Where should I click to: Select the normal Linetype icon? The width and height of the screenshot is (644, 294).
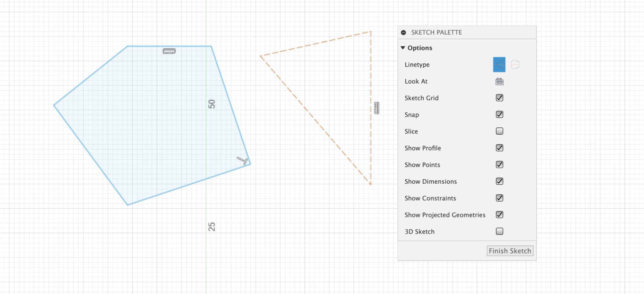(x=499, y=65)
